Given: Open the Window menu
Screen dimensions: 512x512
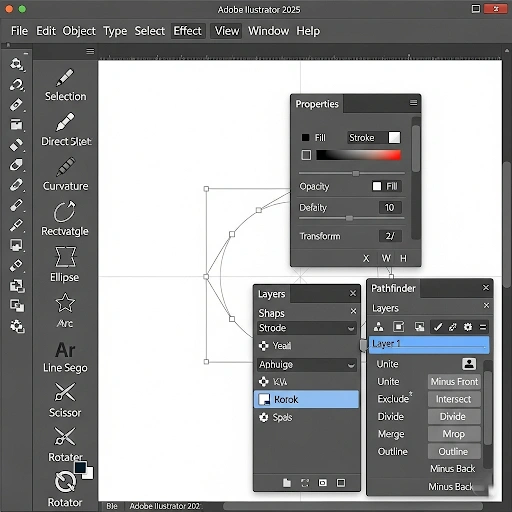Looking at the screenshot, I should (x=268, y=31).
